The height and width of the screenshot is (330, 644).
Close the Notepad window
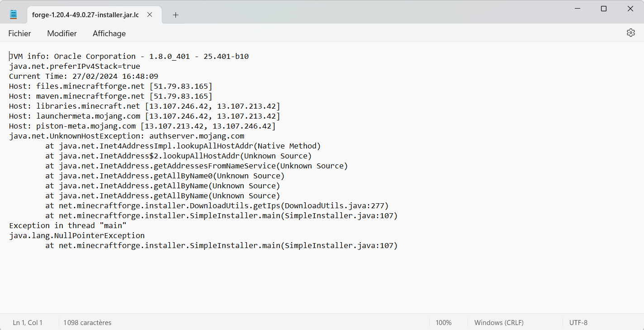(630, 9)
